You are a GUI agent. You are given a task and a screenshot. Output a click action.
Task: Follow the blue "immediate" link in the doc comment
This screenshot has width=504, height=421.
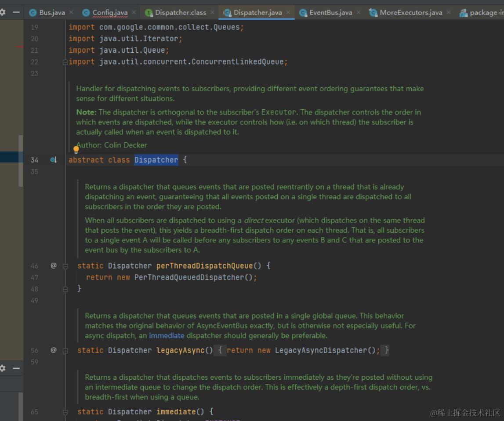[x=167, y=336]
